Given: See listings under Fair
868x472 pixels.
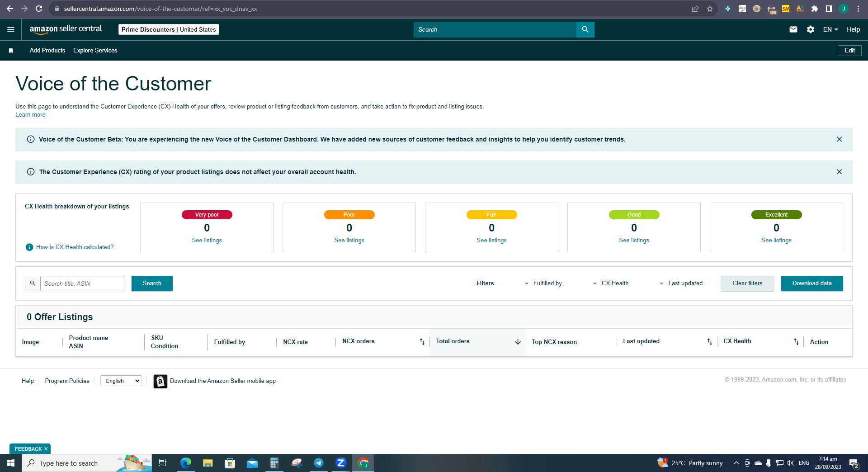Looking at the screenshot, I should 492,241.
